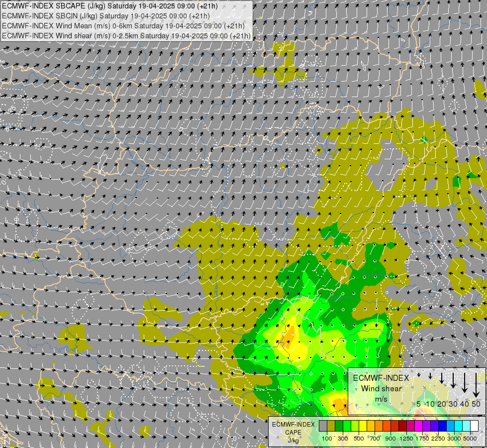The width and height of the screenshot is (487, 448).
Task: Pick the white CAPE legend swatch
Action: pos(475,426)
